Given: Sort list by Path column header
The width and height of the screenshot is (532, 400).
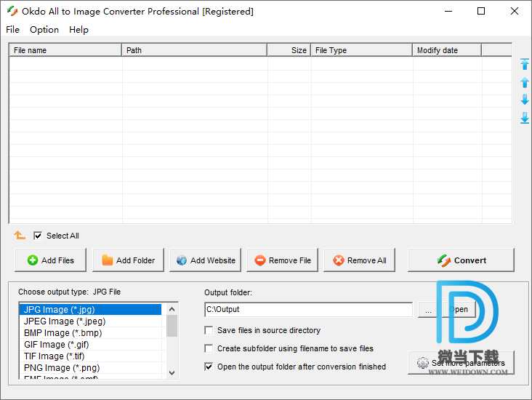Looking at the screenshot, I should 194,50.
